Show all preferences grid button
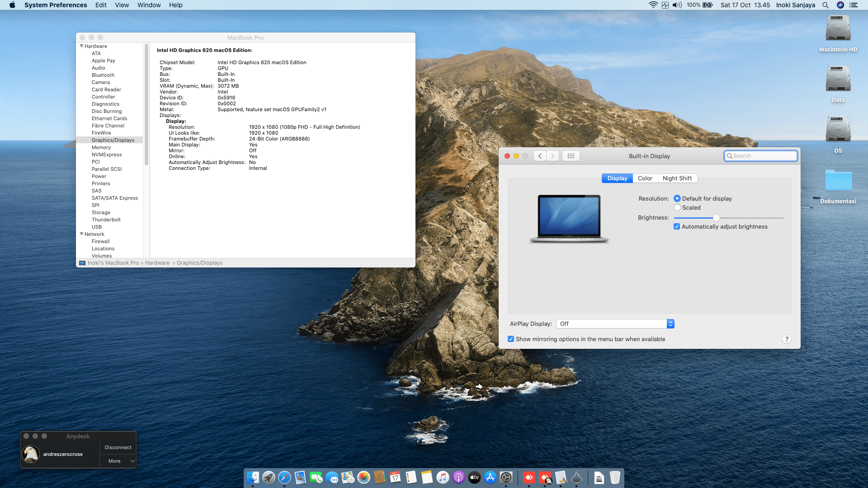 coord(571,156)
